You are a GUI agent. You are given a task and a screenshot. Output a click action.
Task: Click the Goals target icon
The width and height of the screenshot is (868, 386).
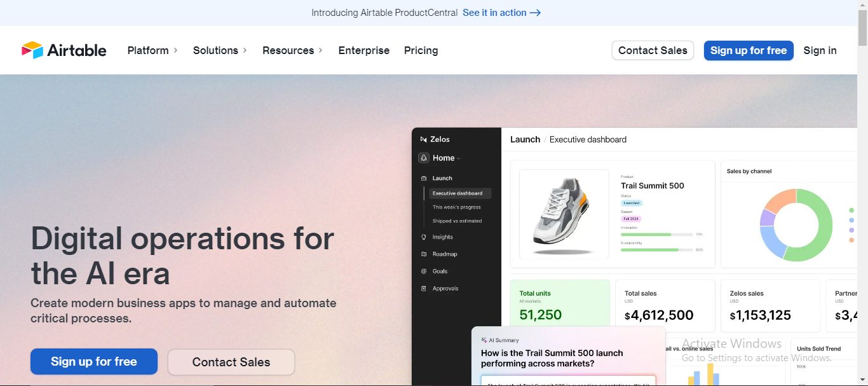click(424, 271)
